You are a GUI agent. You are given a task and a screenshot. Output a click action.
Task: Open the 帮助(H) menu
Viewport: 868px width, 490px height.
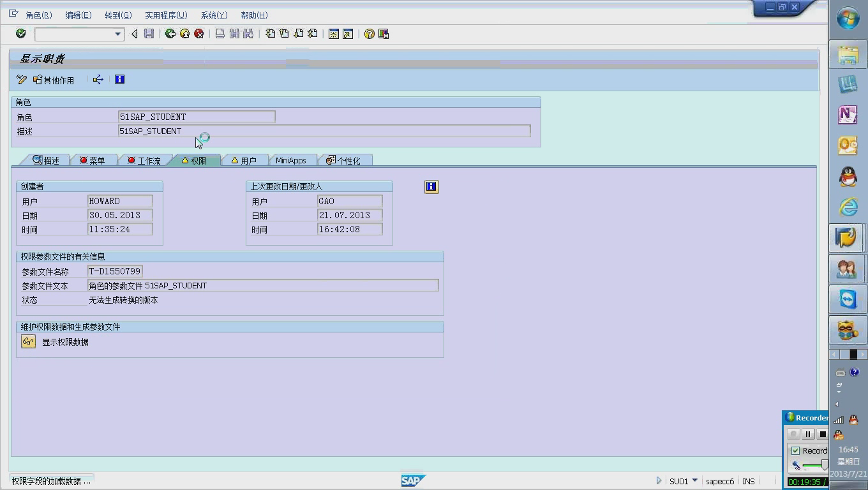coord(254,15)
